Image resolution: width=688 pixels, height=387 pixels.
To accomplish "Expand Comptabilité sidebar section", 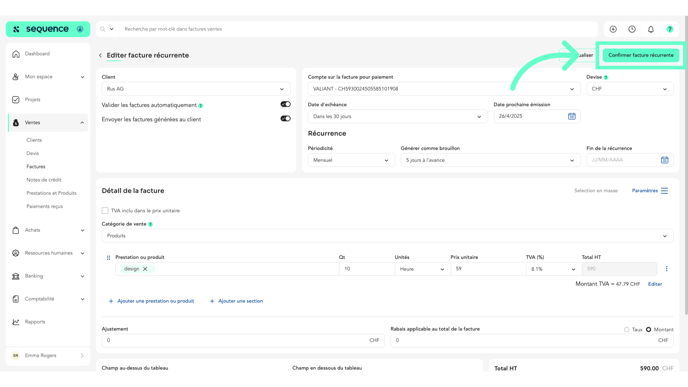I will [48, 299].
